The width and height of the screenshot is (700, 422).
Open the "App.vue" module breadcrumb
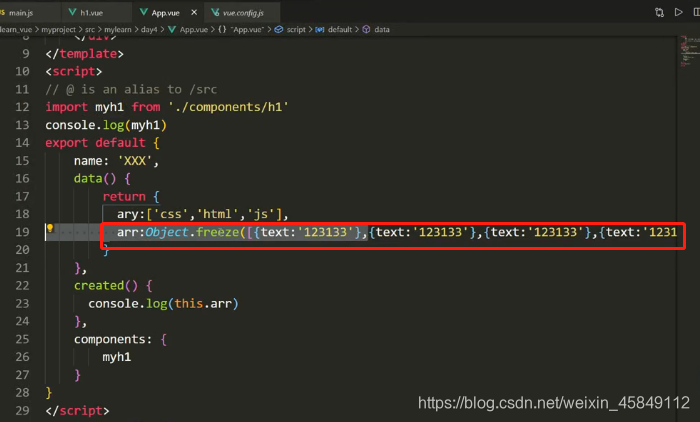pyautogui.click(x=247, y=29)
